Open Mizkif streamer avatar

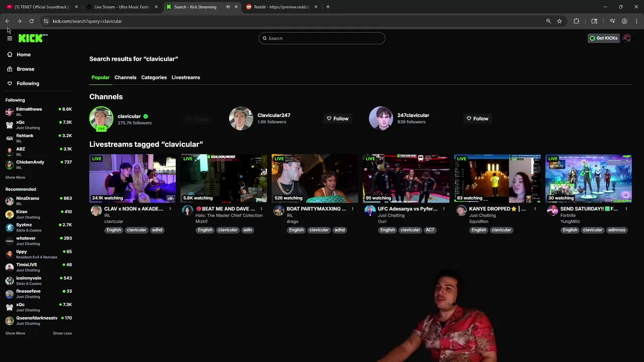coord(188,211)
